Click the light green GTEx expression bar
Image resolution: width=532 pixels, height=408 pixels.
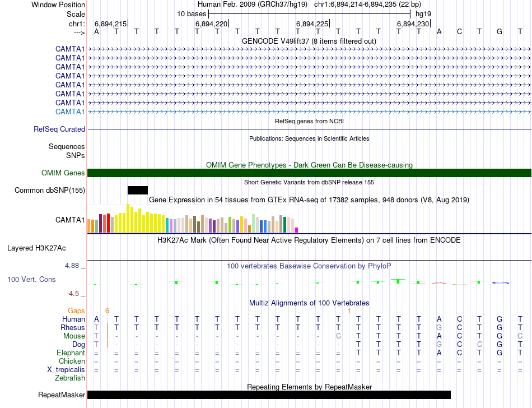pyautogui.click(x=254, y=224)
